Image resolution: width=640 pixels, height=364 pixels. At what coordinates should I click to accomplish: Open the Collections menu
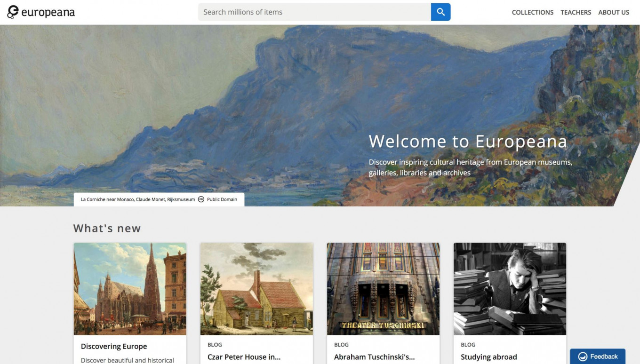pos(532,13)
